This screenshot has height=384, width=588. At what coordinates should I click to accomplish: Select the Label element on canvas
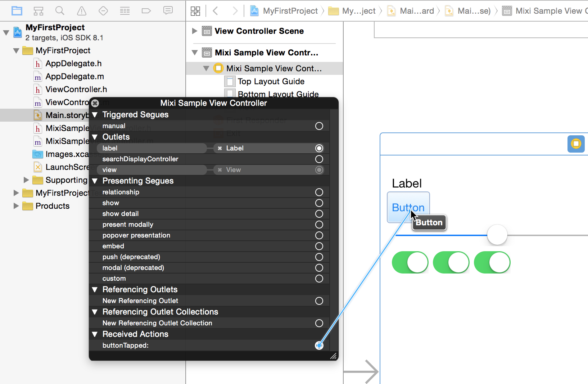407,184
